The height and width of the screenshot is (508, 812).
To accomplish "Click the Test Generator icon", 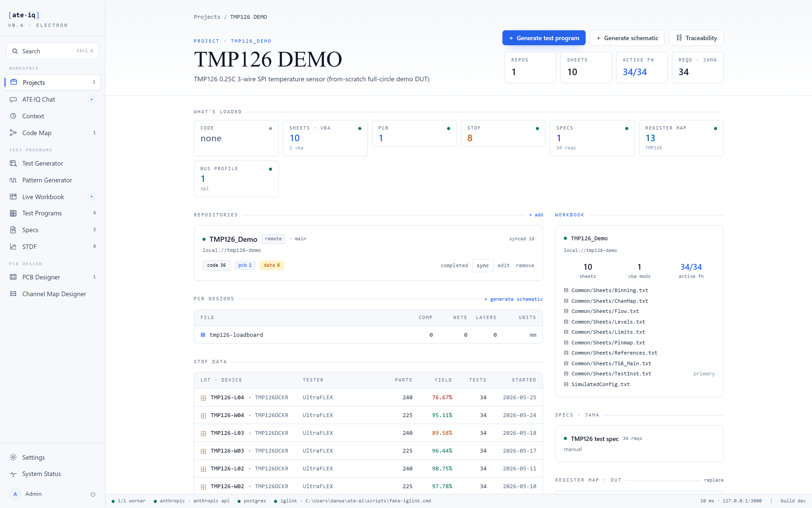I will [x=13, y=163].
